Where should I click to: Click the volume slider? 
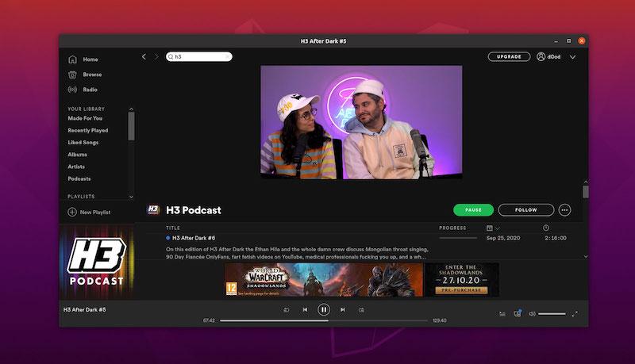[x=552, y=314]
